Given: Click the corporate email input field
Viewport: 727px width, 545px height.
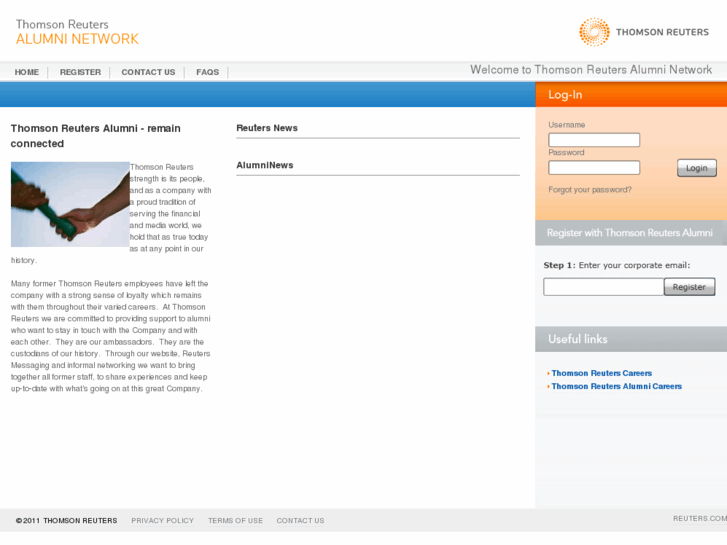Looking at the screenshot, I should 603,287.
